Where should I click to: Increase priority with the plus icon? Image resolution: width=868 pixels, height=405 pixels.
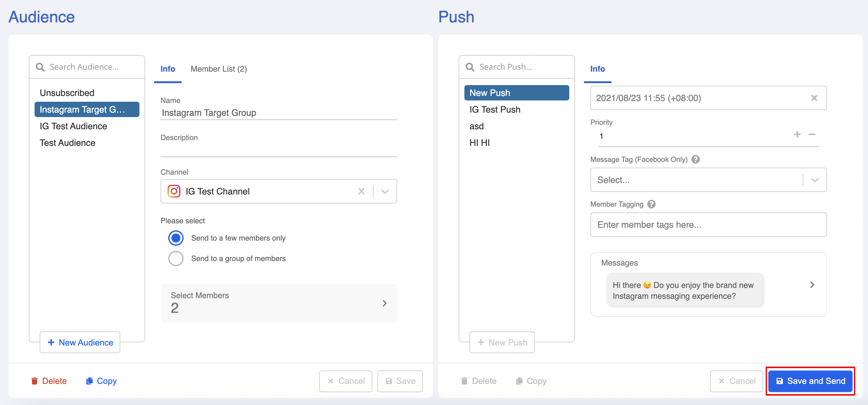click(x=797, y=134)
